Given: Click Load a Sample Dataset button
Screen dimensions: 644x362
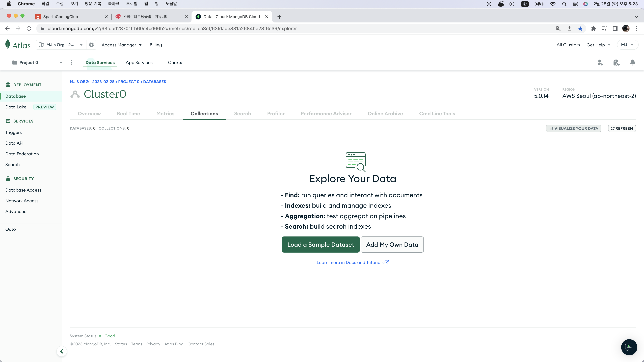Looking at the screenshot, I should [x=321, y=245].
